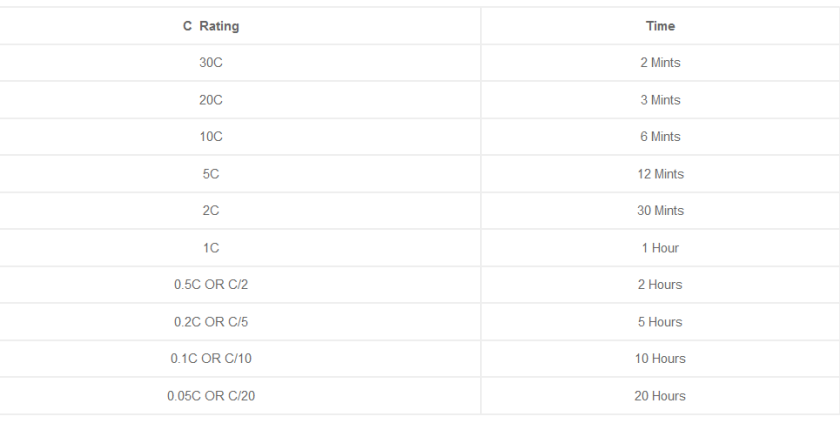Click the 2 Mints time cell

coord(660,63)
